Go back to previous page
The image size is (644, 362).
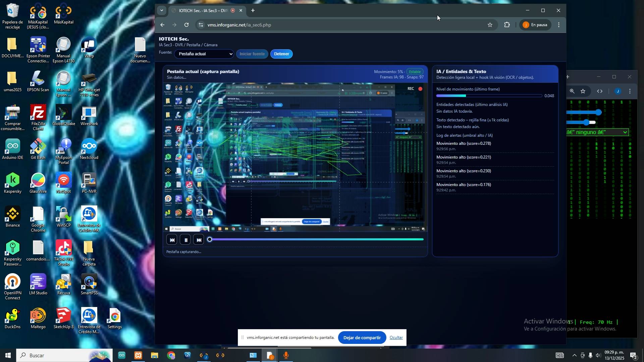point(162,25)
